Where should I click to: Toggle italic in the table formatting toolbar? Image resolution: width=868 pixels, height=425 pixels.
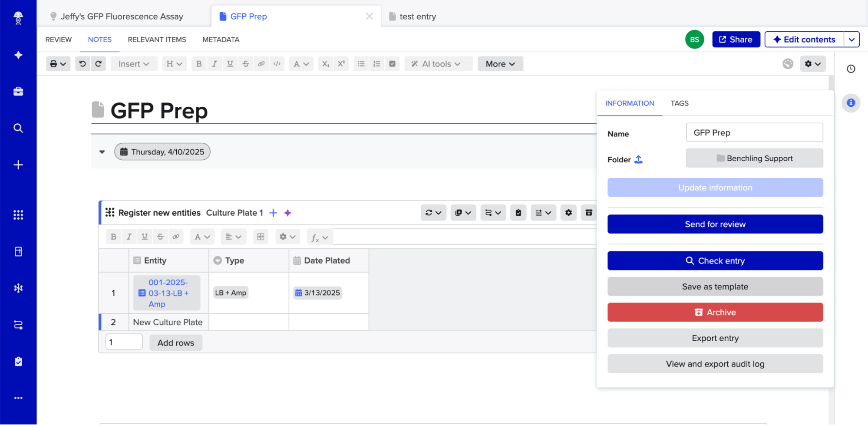coord(129,237)
